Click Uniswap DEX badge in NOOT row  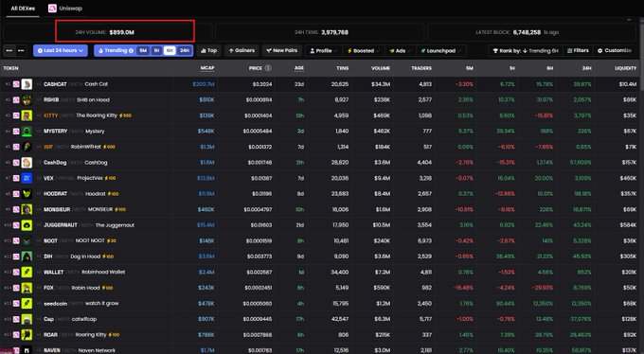coord(16,240)
